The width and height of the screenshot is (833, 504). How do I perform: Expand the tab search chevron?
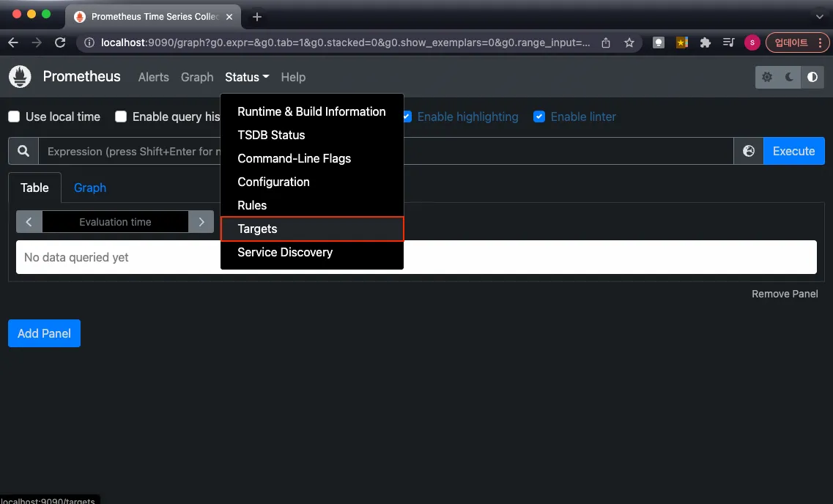click(x=819, y=17)
